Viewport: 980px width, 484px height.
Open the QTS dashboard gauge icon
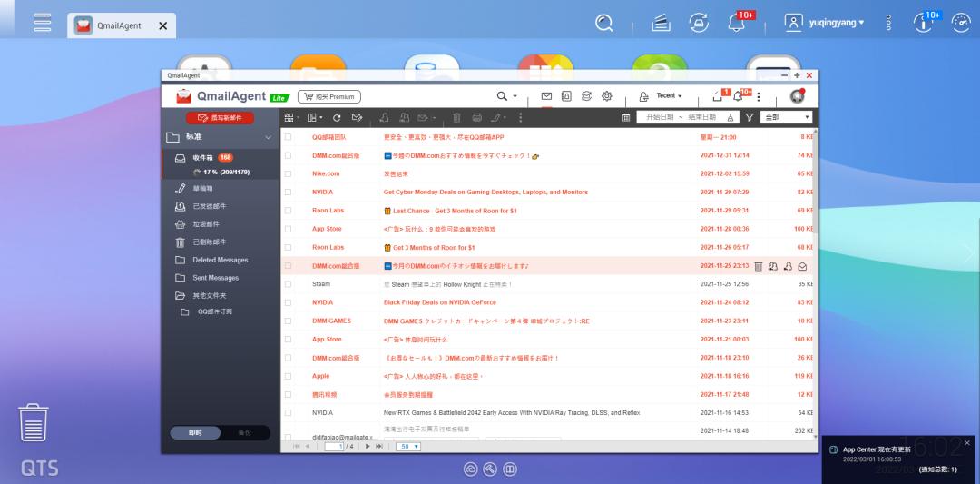(961, 23)
